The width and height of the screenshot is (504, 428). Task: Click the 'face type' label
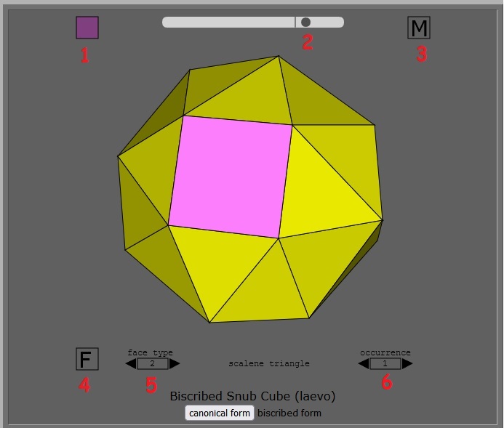[x=150, y=352]
